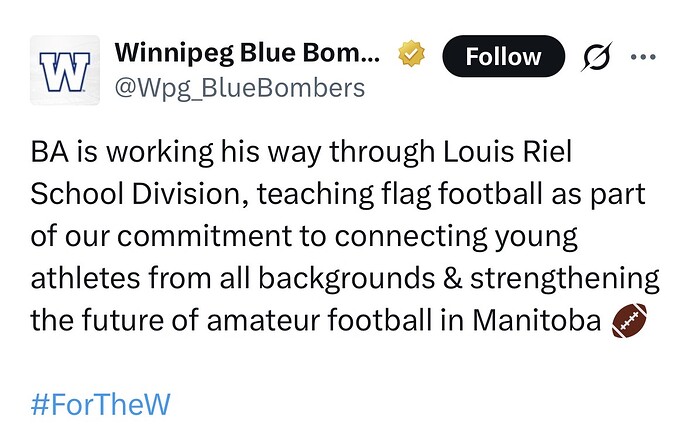Follow the Winnipeg Blue Bombers account
Screen dimensions: 690x439
[x=503, y=57]
